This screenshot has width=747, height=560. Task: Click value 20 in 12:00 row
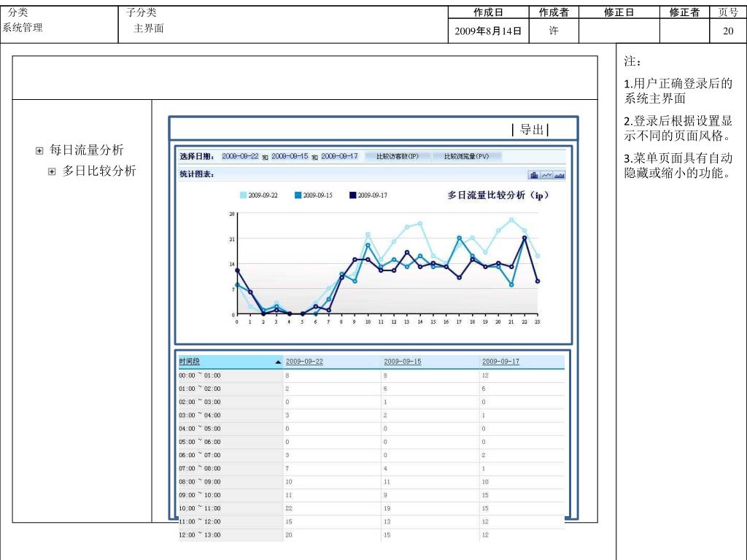click(x=289, y=535)
